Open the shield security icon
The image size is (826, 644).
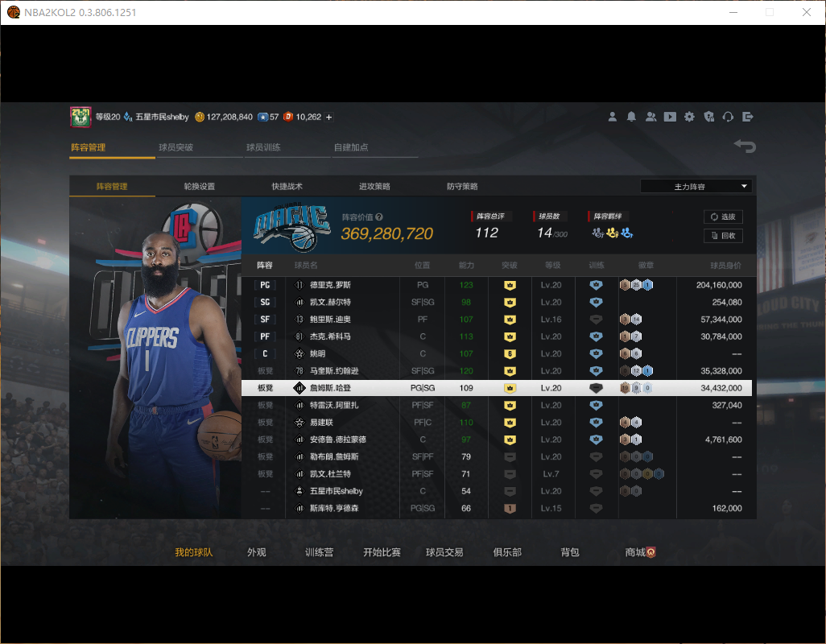click(x=709, y=117)
